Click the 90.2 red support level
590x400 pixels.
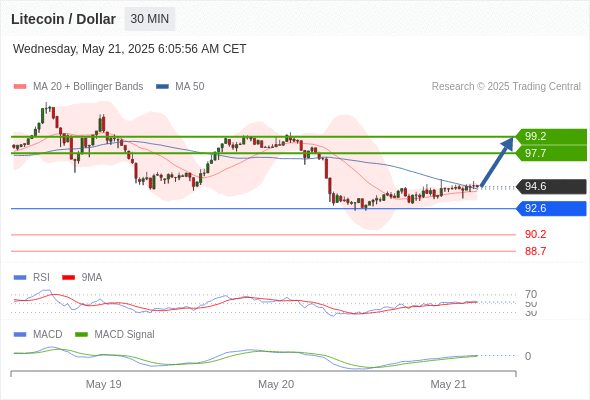(535, 234)
